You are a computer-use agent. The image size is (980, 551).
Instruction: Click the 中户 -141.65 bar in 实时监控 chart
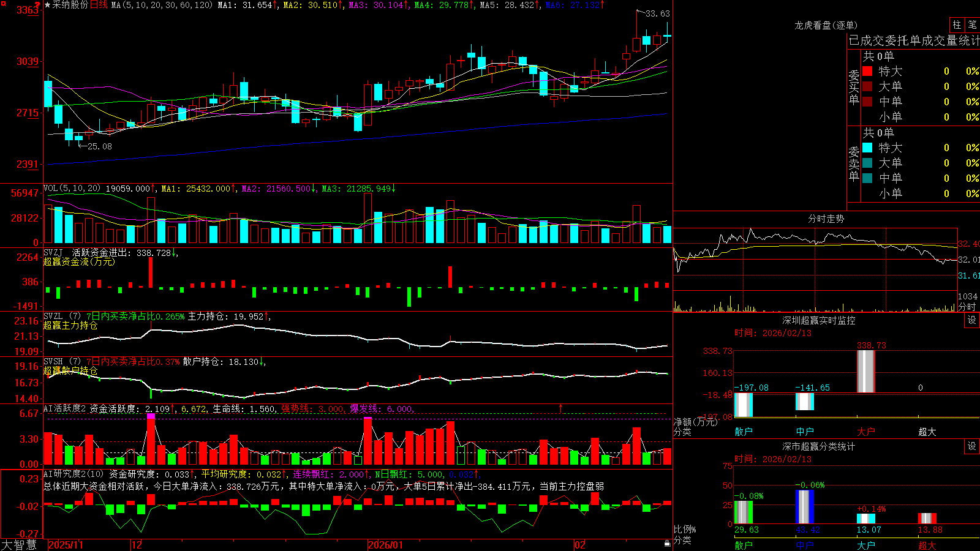(805, 402)
